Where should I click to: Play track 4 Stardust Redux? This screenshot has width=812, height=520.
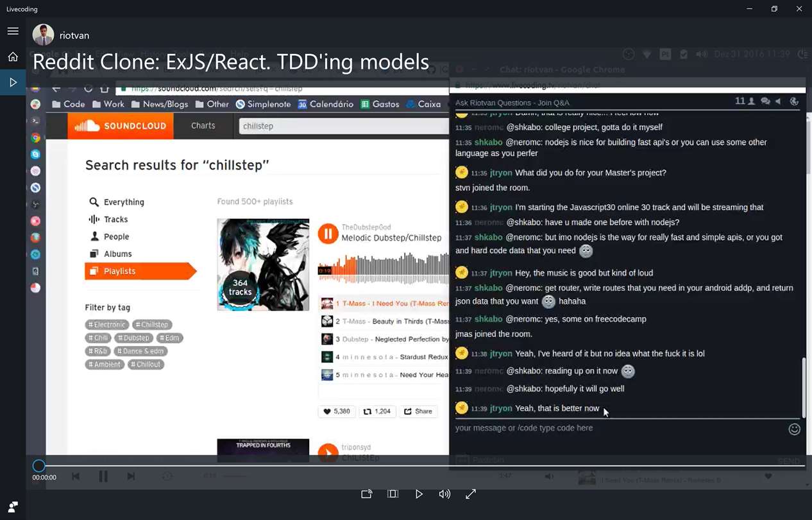[384, 357]
